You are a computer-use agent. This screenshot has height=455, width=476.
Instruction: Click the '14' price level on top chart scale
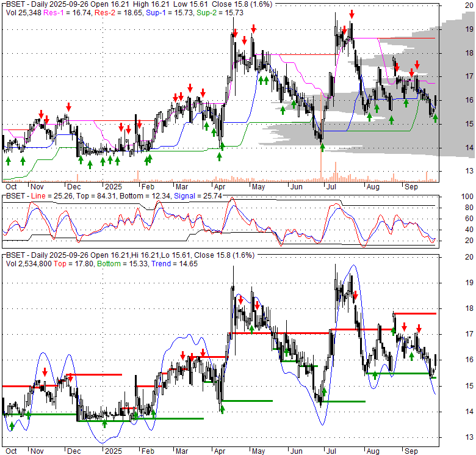(469, 148)
